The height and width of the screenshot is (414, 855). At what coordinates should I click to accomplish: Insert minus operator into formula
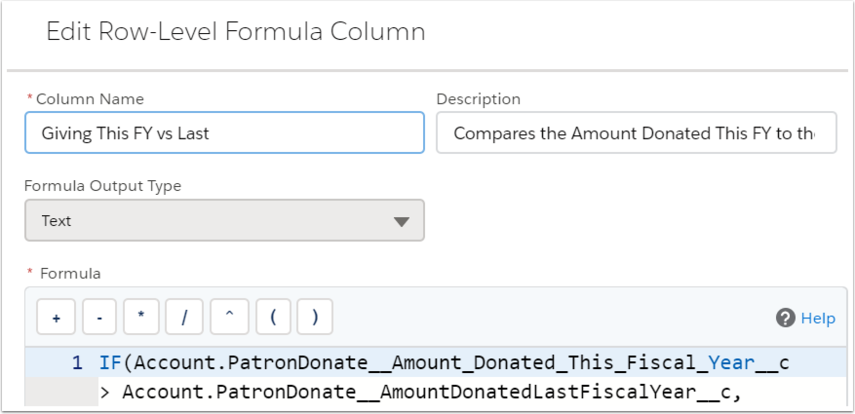coord(99,317)
